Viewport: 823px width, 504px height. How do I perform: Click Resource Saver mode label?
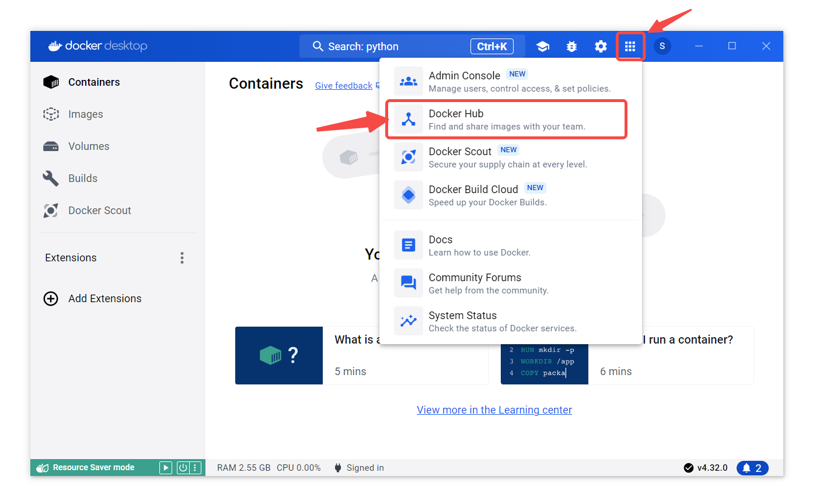click(x=93, y=468)
